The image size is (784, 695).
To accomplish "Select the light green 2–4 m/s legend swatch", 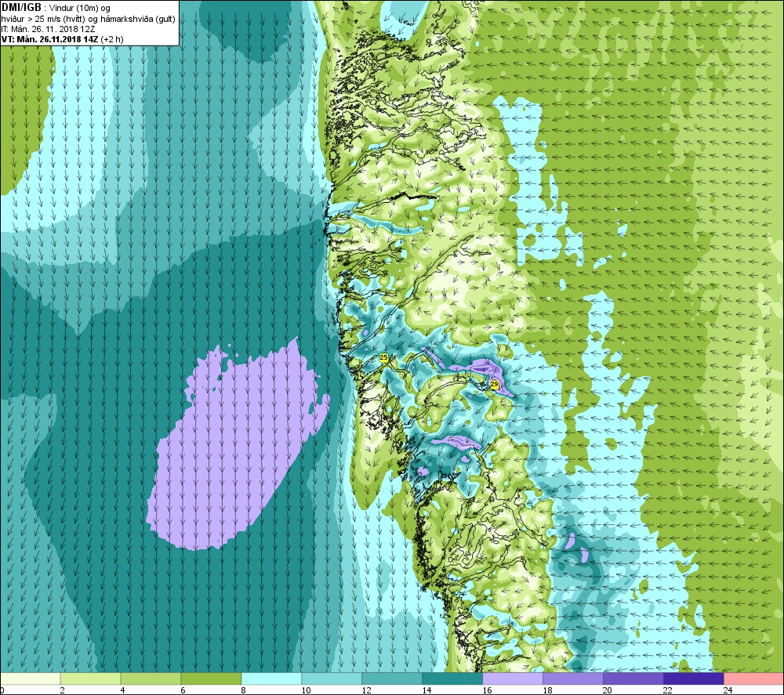I will tap(90, 679).
